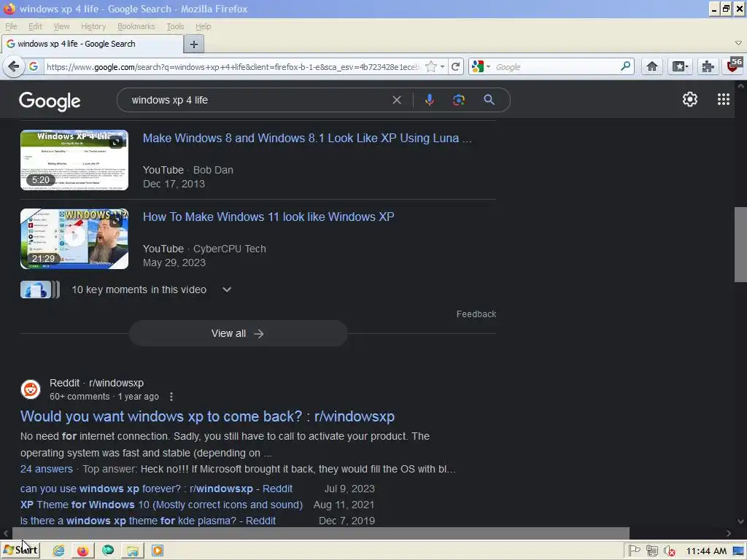Screen dimensions: 747x560
Task: Open the Bookmarks menu
Action: tap(136, 26)
